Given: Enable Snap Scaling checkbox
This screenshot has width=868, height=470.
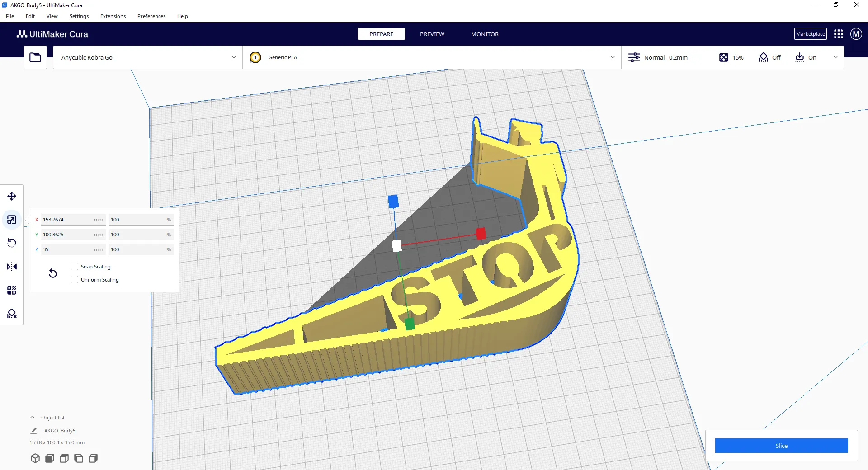Looking at the screenshot, I should [75, 267].
